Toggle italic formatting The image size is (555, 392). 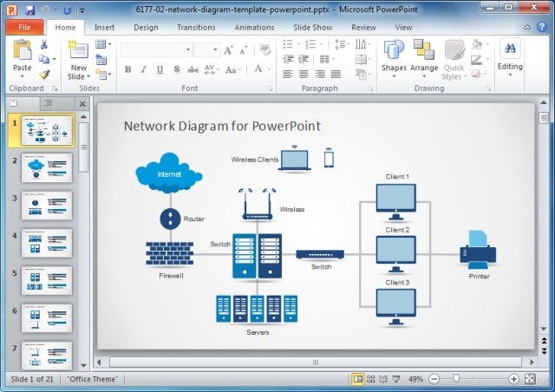click(143, 70)
